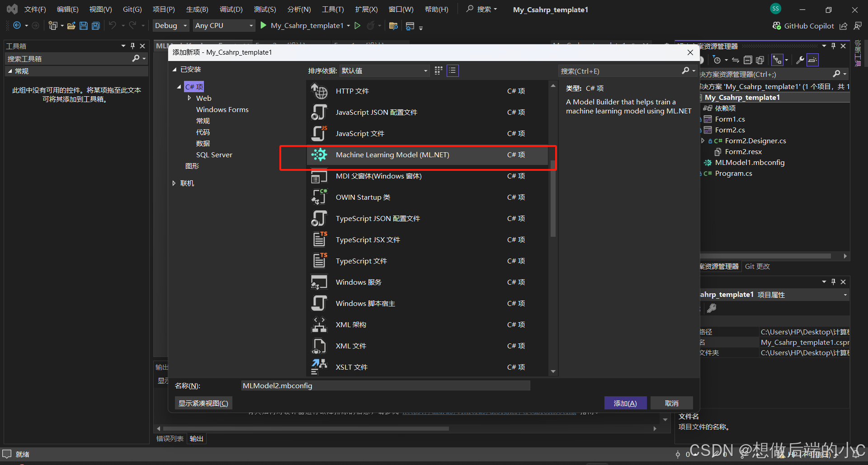
Task: Toggle Solution Explorer view switch button
Action: [777, 60]
